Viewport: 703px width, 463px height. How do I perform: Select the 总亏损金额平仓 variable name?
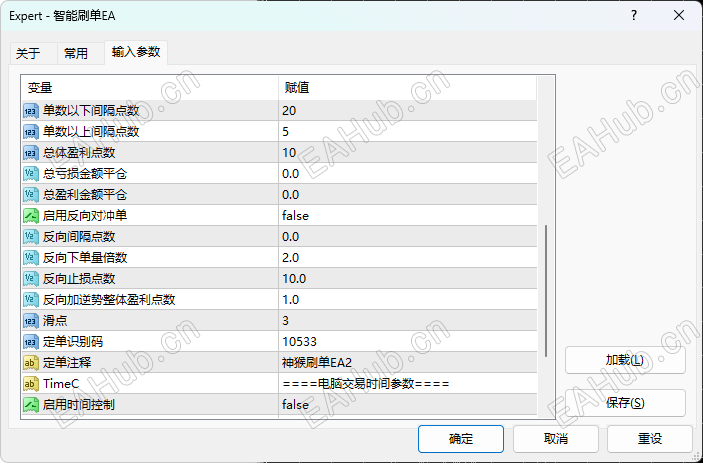coord(85,174)
